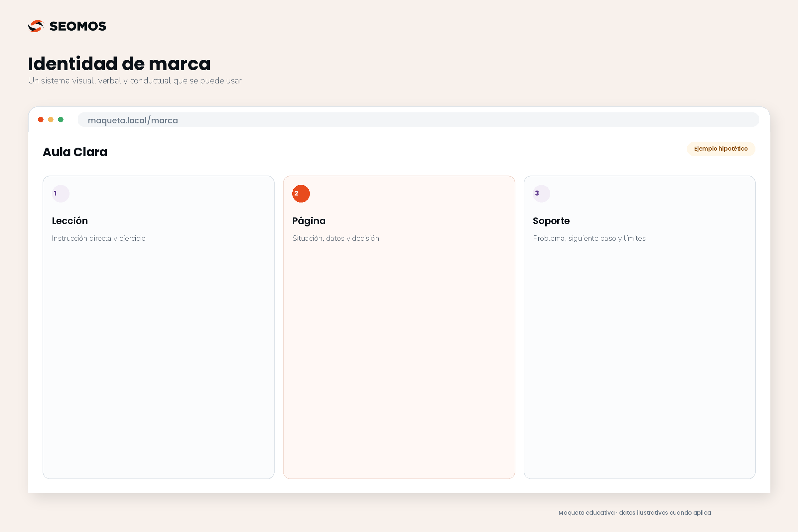
Task: Click the yellow window dot in mockup browser
Action: point(51,119)
